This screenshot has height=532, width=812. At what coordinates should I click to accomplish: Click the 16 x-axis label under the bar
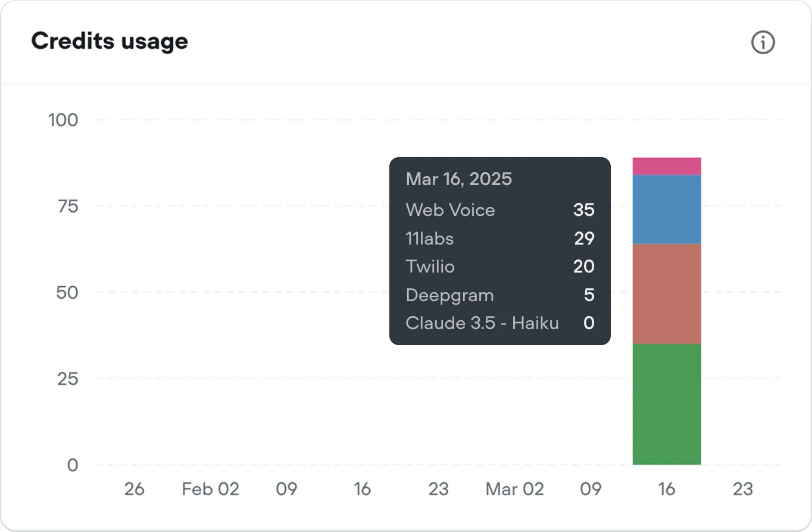point(667,489)
